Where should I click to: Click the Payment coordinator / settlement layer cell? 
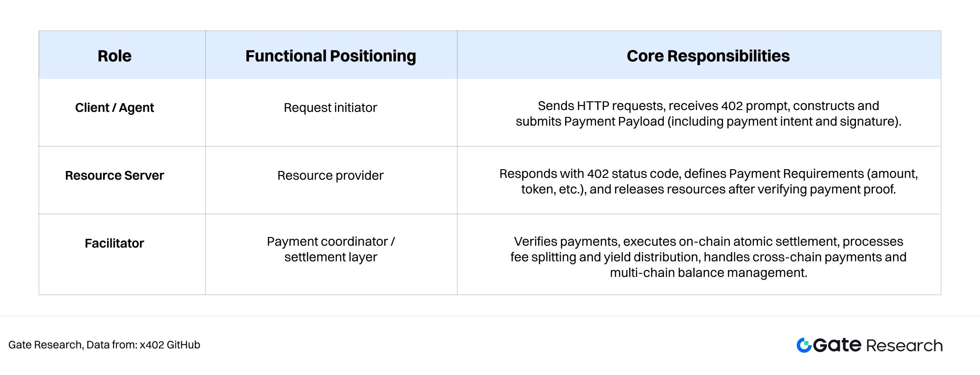[x=331, y=249]
